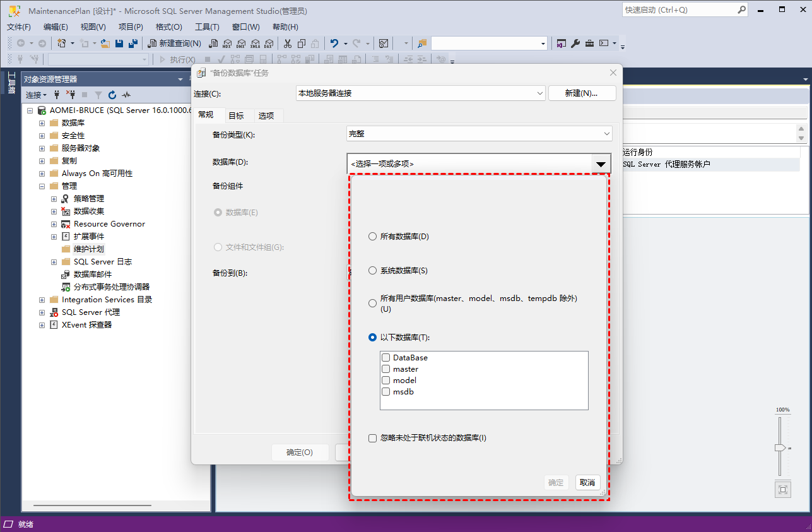Screen dimensions: 812x532
Task: Expand the Integration Services 目录 node
Action: pos(42,300)
